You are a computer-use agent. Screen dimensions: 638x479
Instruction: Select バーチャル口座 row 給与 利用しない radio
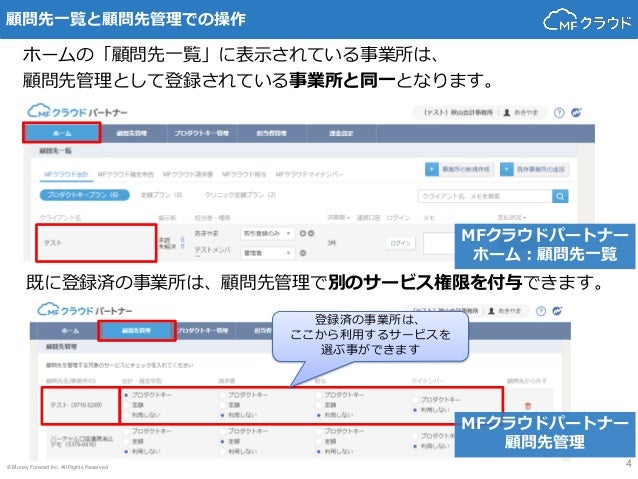(x=319, y=451)
